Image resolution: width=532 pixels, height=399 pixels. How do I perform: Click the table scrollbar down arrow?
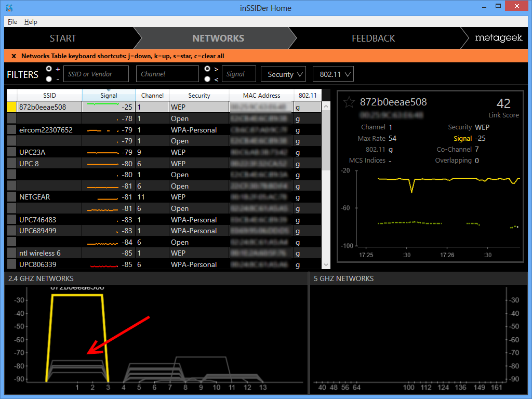click(326, 264)
